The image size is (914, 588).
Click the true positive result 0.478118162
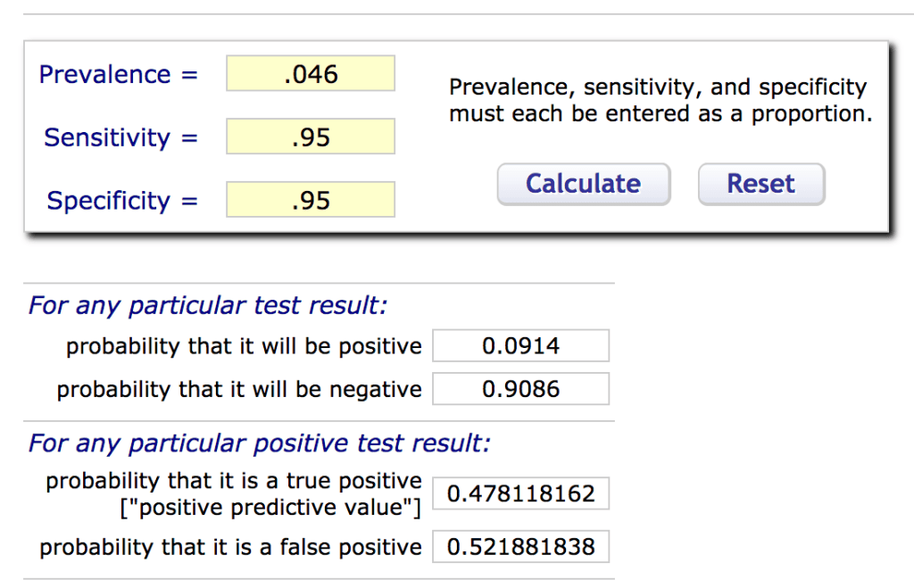pos(520,493)
